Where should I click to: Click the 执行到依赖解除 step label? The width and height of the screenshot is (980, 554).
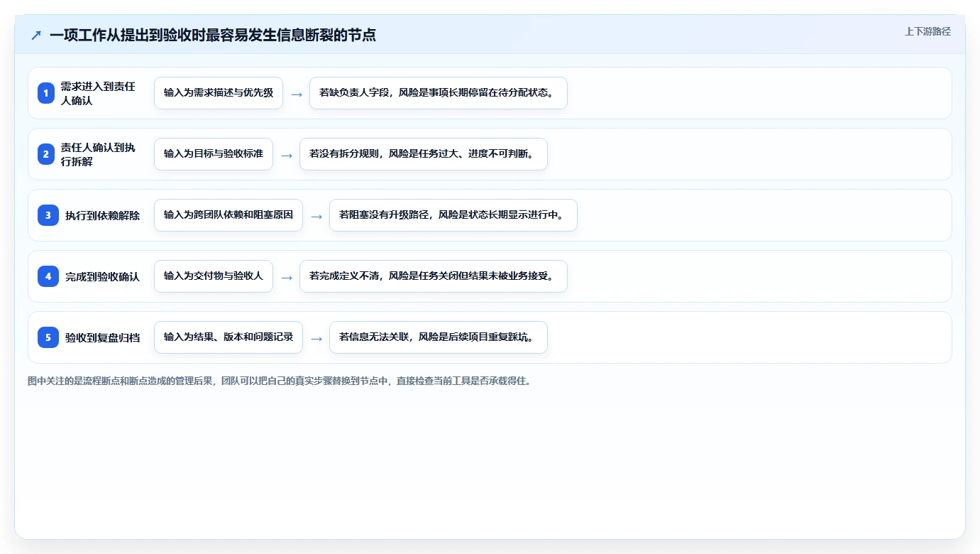click(102, 215)
